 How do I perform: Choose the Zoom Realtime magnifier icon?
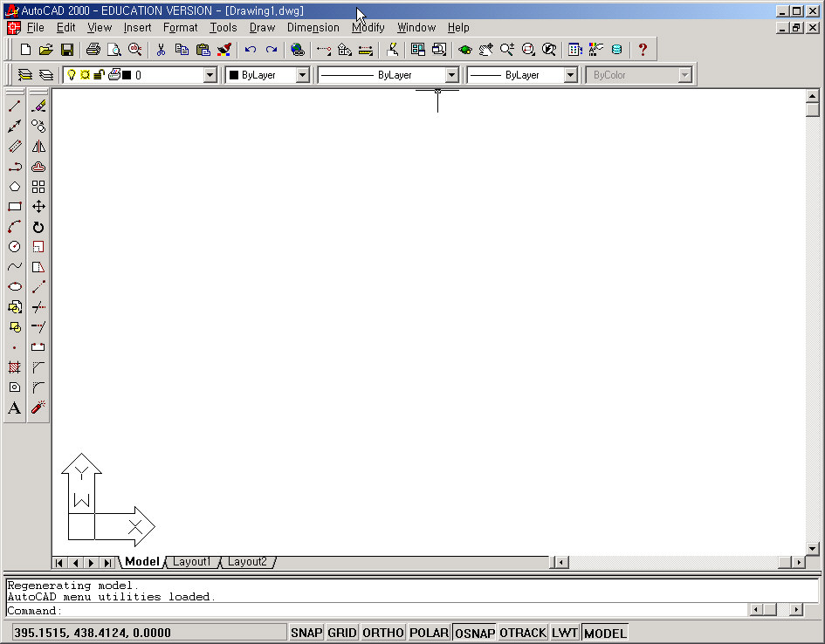tap(507, 50)
